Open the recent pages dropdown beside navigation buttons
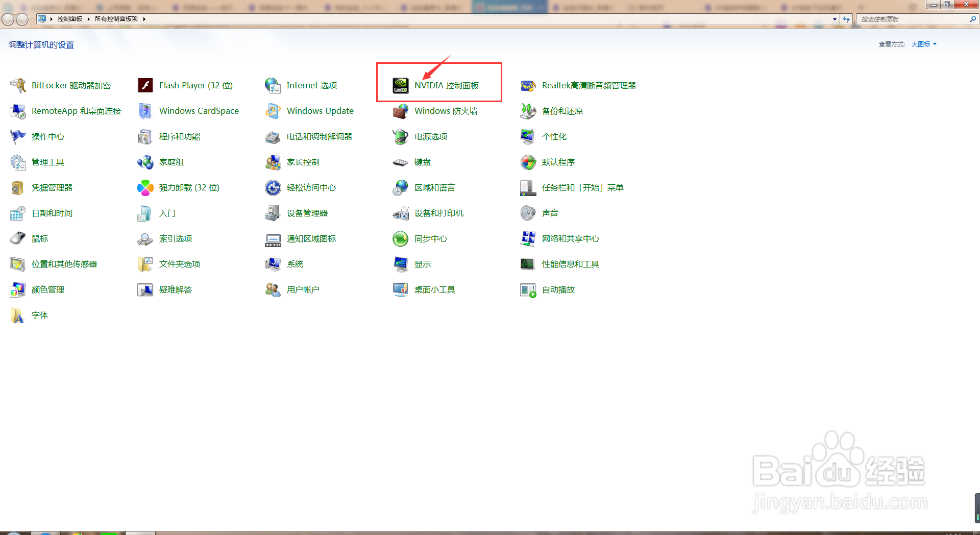Screen dimensions: 980x535 32,19
